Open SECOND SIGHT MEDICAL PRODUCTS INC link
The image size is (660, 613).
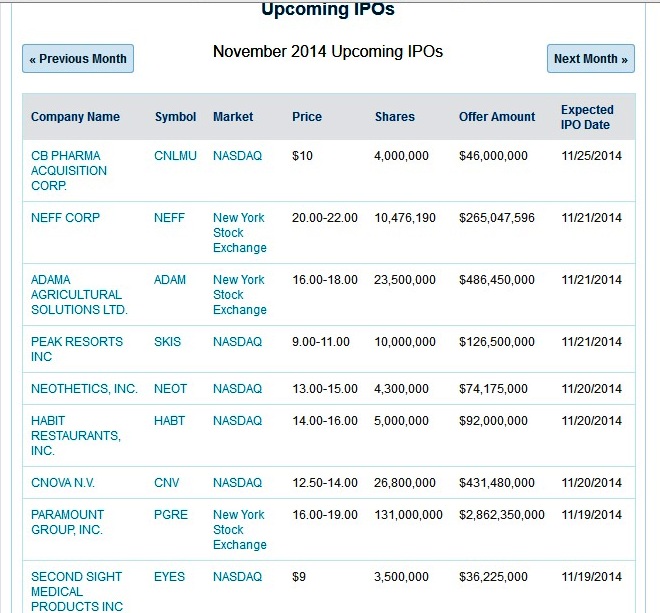tap(77, 592)
